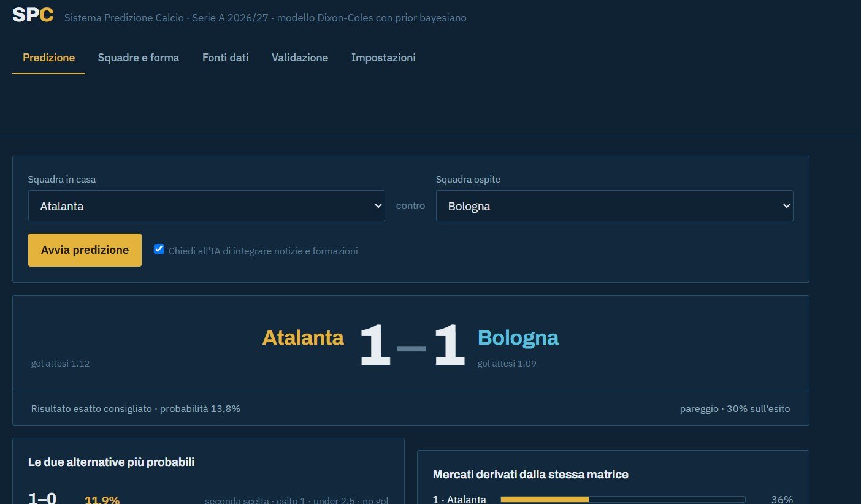The width and height of the screenshot is (861, 504).
Task: Click the Squadra ospite label
Action: pos(468,180)
